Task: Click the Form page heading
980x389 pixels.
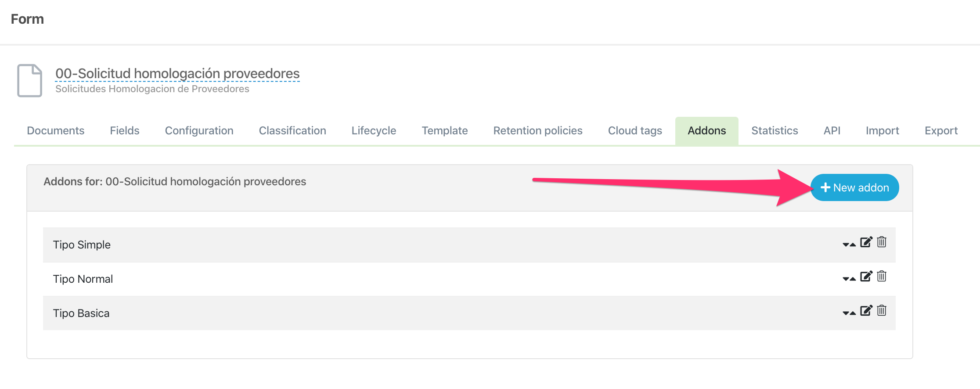Action: 27,19
